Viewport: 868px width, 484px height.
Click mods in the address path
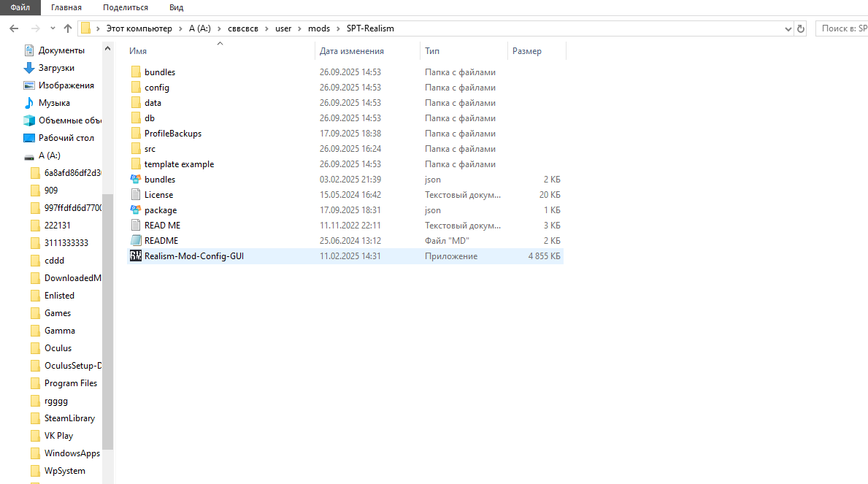(319, 28)
